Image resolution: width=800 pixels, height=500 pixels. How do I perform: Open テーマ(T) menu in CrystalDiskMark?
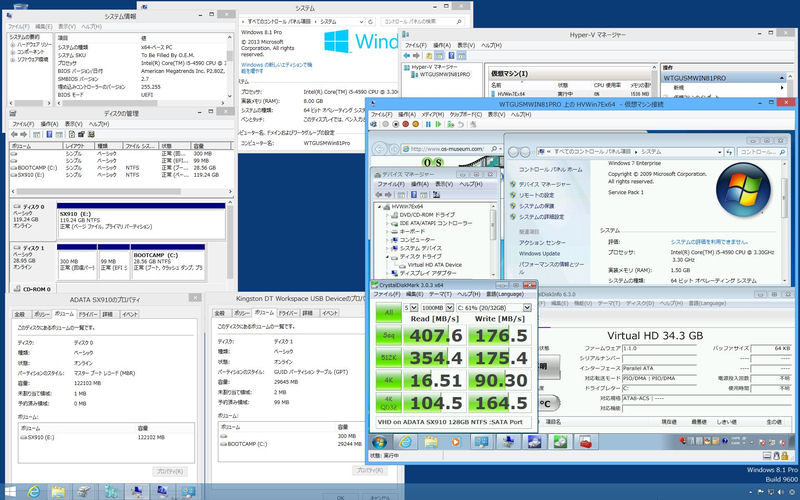[440, 294]
